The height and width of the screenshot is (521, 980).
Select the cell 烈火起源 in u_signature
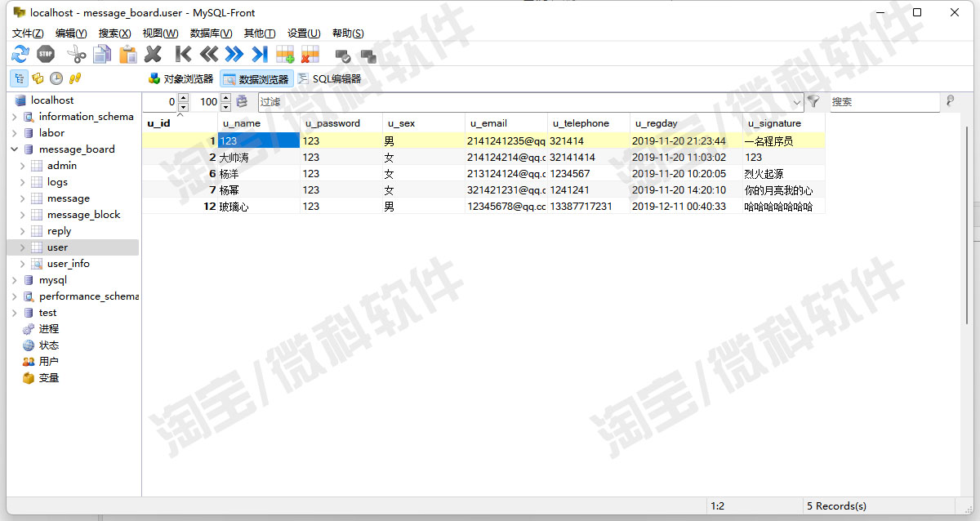pyautogui.click(x=784, y=174)
